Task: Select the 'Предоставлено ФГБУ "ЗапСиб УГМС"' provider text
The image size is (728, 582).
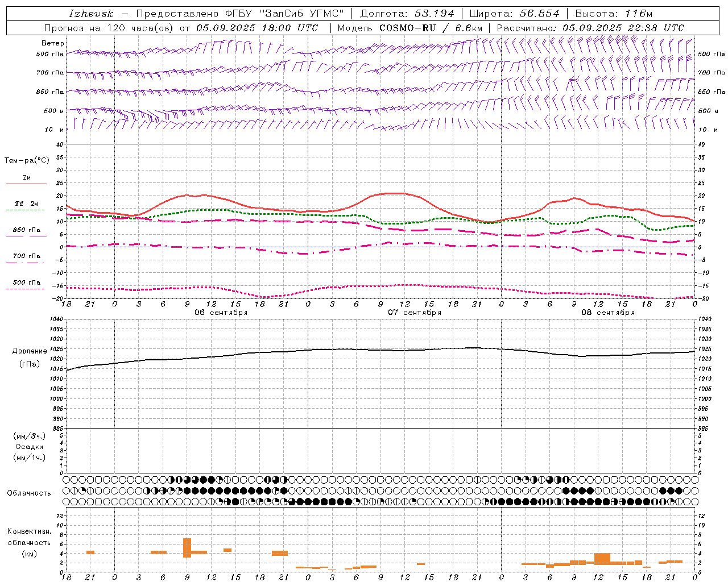Action: 240,13
